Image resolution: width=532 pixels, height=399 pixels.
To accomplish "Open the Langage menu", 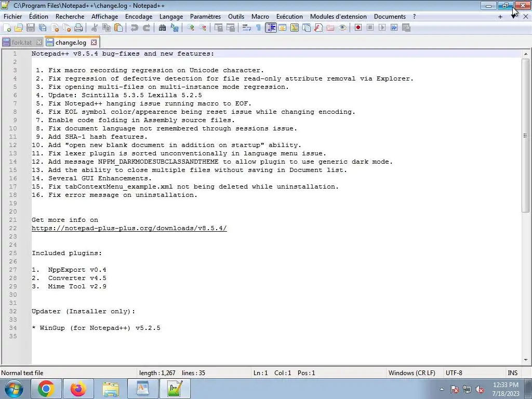I will point(171,17).
